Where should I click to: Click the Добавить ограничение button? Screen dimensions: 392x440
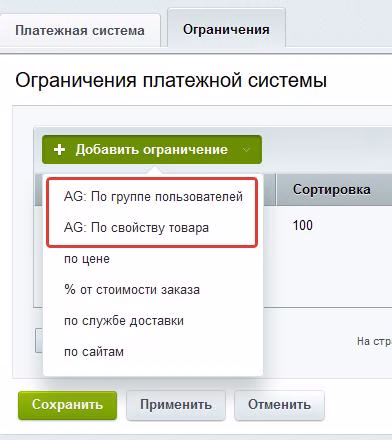152,149
